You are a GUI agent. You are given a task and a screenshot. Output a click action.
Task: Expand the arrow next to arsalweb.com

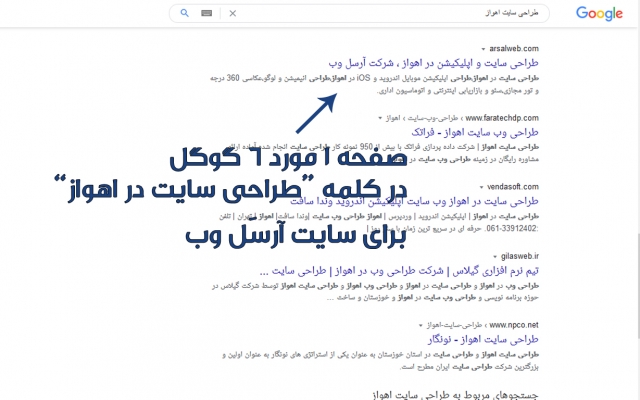(483, 49)
